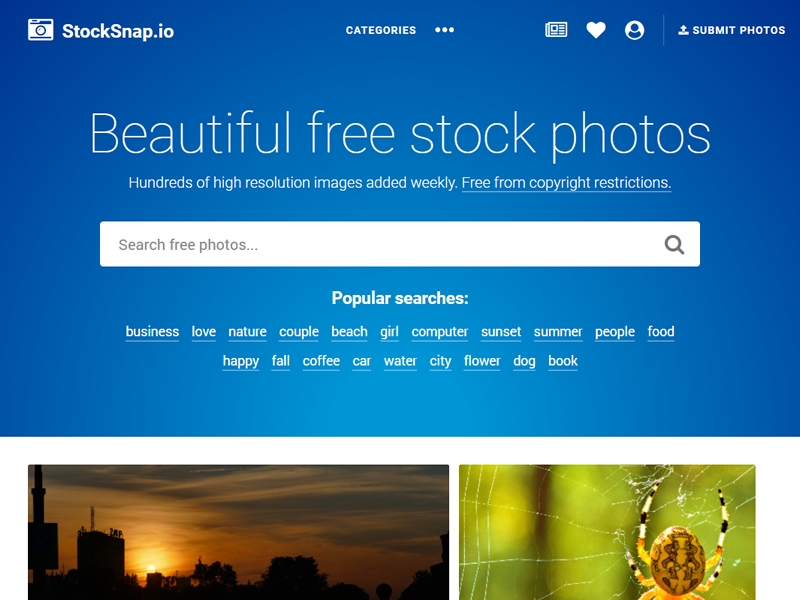Open the user account profile icon
This screenshot has width=800, height=600.
pos(634,30)
